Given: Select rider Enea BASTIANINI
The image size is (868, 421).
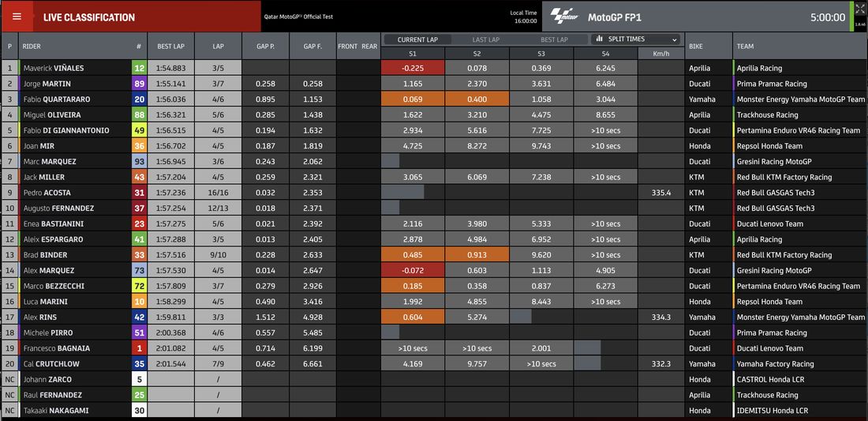Looking at the screenshot, I should (54, 224).
